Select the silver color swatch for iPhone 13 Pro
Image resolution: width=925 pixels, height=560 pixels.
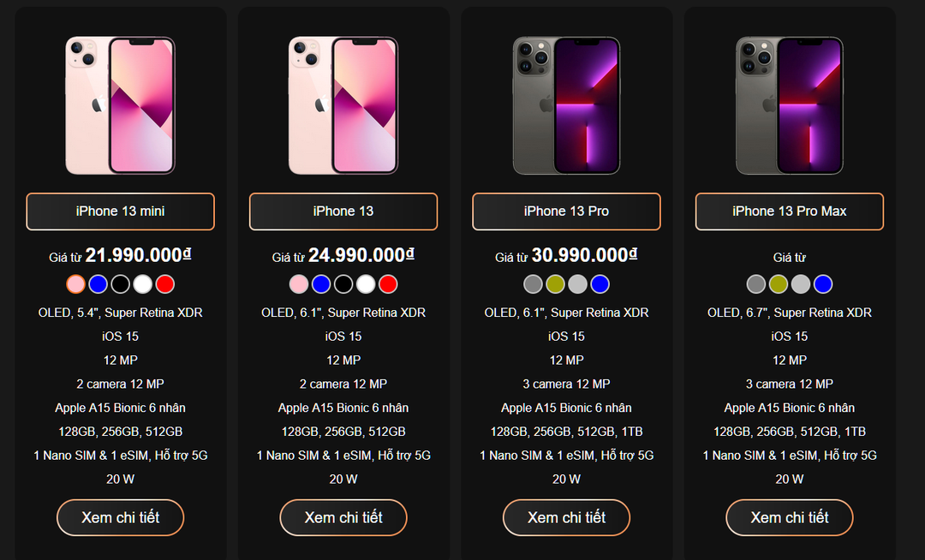[x=576, y=283]
